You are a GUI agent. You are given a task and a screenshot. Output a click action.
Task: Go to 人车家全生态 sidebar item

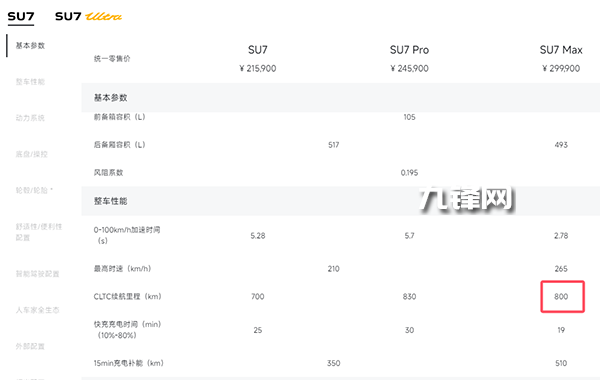pyautogui.click(x=38, y=310)
